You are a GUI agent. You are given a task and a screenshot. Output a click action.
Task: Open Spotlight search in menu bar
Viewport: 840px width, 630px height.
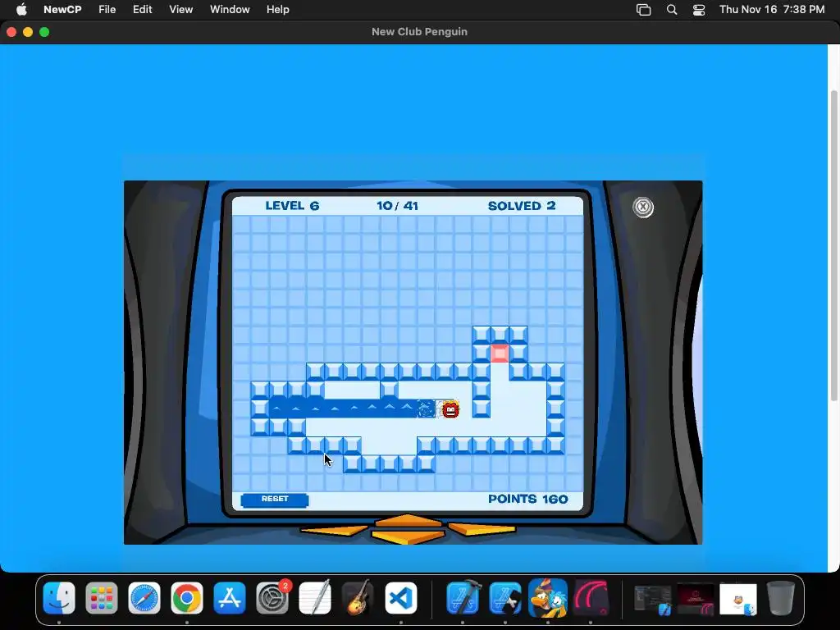click(x=672, y=10)
